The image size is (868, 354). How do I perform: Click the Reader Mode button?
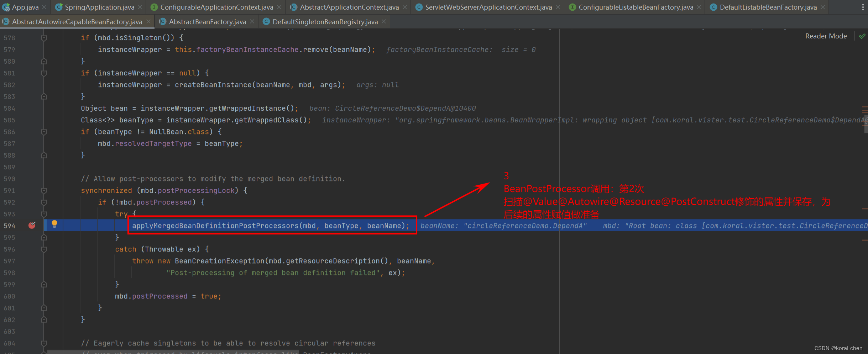click(x=826, y=36)
